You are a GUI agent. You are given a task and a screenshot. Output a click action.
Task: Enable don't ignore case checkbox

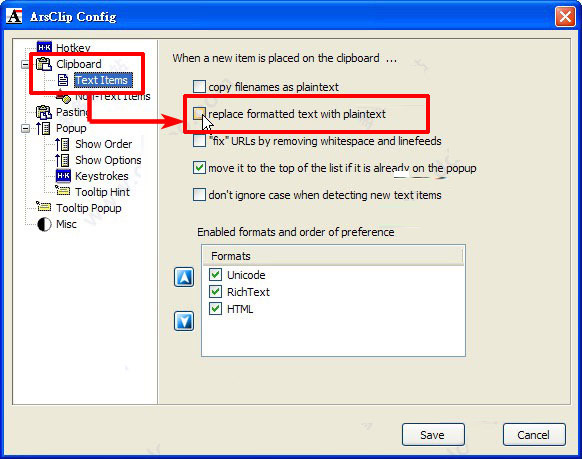[x=199, y=195]
